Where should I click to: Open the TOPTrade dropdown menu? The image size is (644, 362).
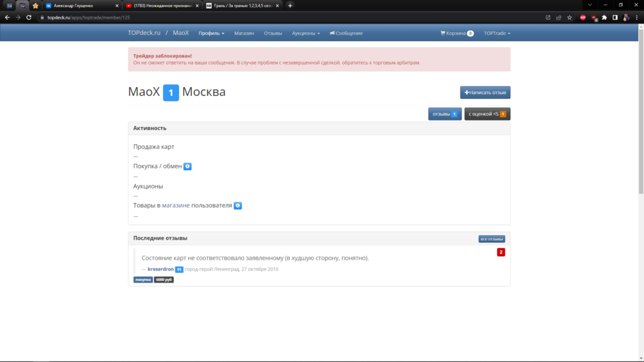pos(497,33)
